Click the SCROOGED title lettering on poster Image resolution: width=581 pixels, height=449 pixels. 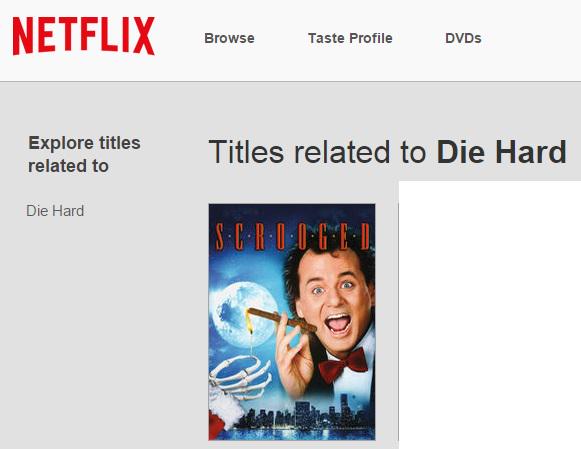[293, 236]
